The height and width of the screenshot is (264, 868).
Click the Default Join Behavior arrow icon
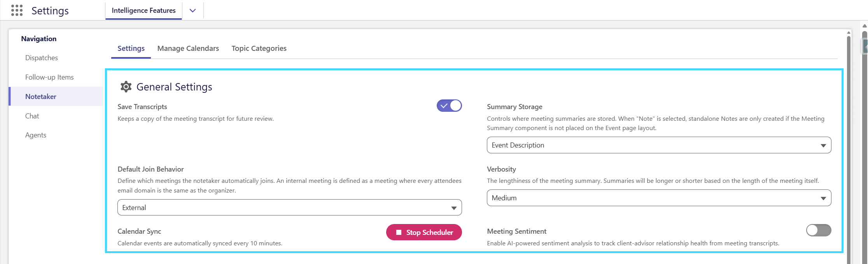454,208
